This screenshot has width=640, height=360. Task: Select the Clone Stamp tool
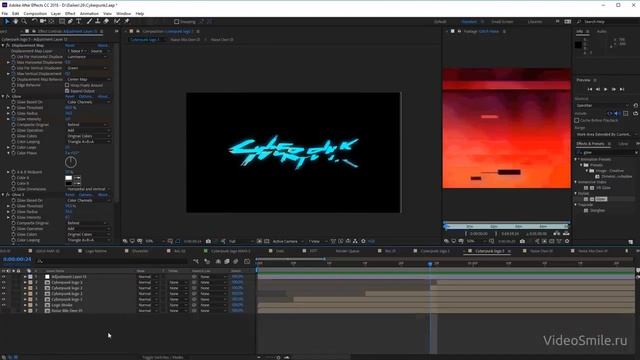tap(98, 21)
